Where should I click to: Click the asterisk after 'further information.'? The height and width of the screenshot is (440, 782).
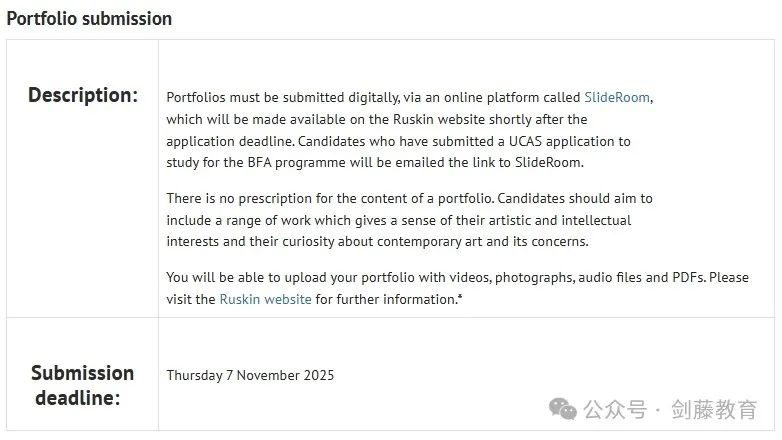click(x=460, y=298)
